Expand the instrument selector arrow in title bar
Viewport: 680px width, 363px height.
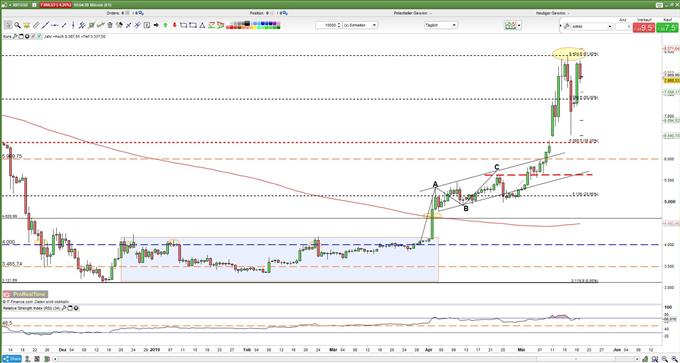pos(9,5)
